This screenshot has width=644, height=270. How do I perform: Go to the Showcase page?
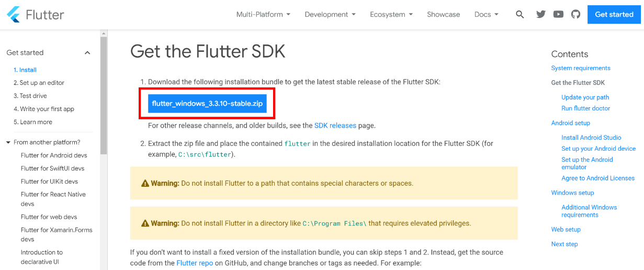click(444, 15)
